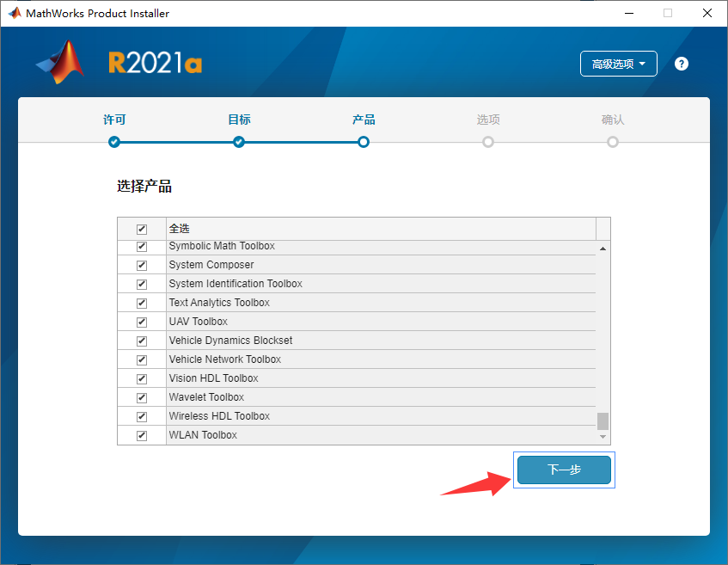Screen dimensions: 728x565
Task: Select the 确认 step label
Action: [613, 120]
